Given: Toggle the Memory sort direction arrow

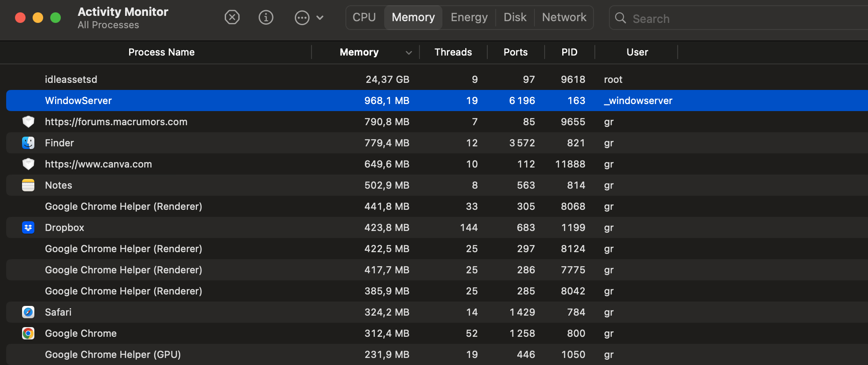Looking at the screenshot, I should [409, 53].
